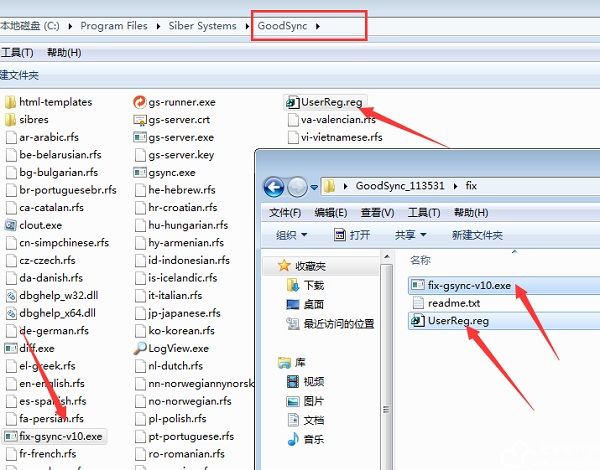This screenshot has height=470, width=600.
Task: Open 编辑(E) menu in fix window
Action: [331, 212]
